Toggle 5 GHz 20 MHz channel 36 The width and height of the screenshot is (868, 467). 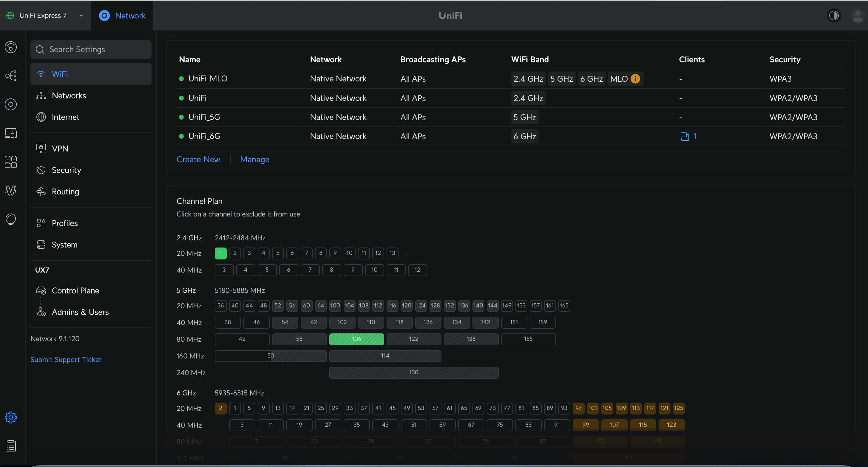[x=221, y=306]
